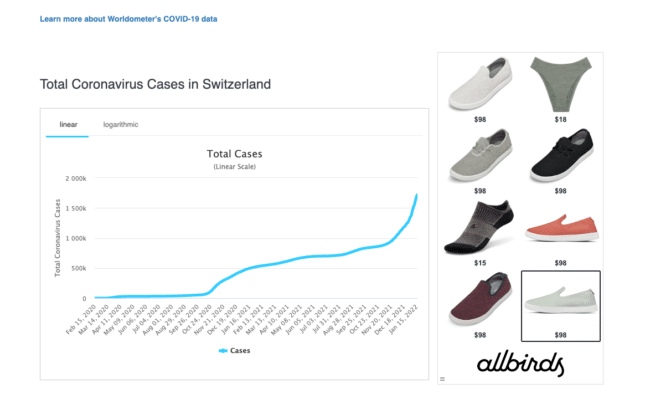The height and width of the screenshot is (399, 650).
Task: Click the green underwear product image
Action: pyautogui.click(x=560, y=84)
